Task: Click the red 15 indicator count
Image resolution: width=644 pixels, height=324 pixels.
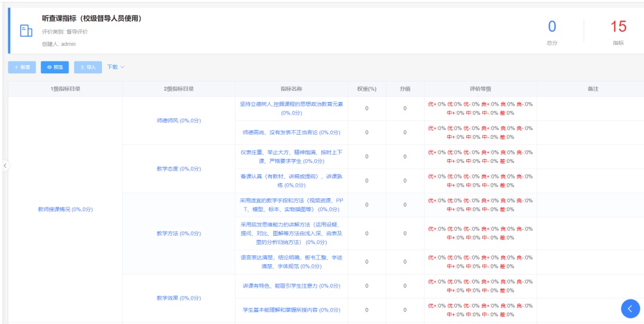Action: 618,27
